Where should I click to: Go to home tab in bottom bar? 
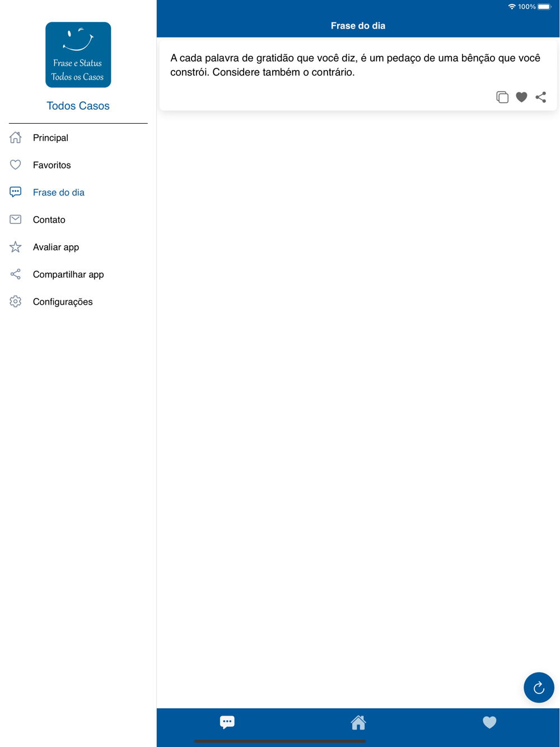358,722
